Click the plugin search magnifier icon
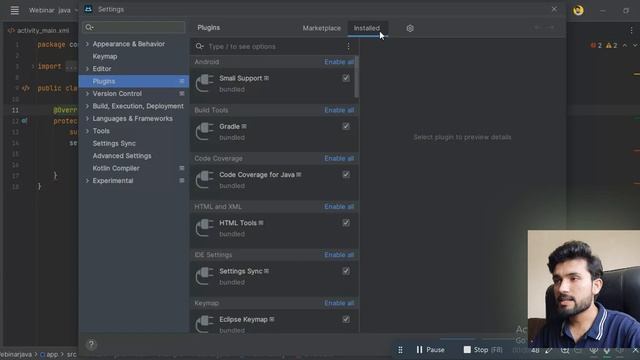 click(x=199, y=47)
